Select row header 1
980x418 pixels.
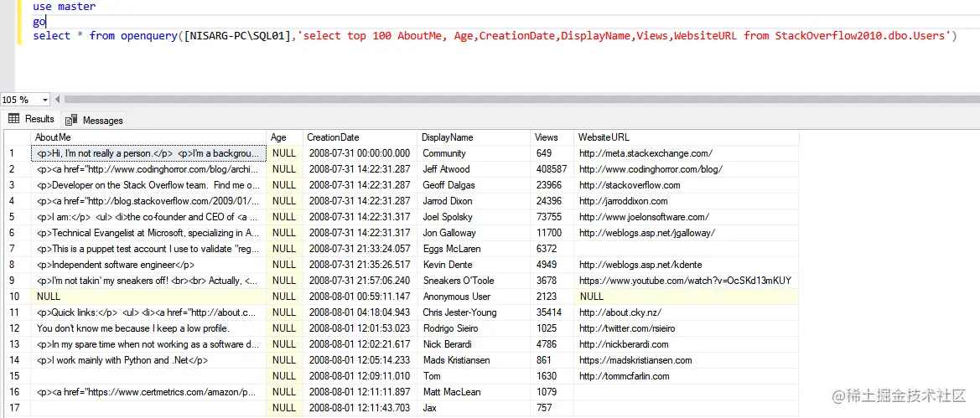(x=17, y=153)
